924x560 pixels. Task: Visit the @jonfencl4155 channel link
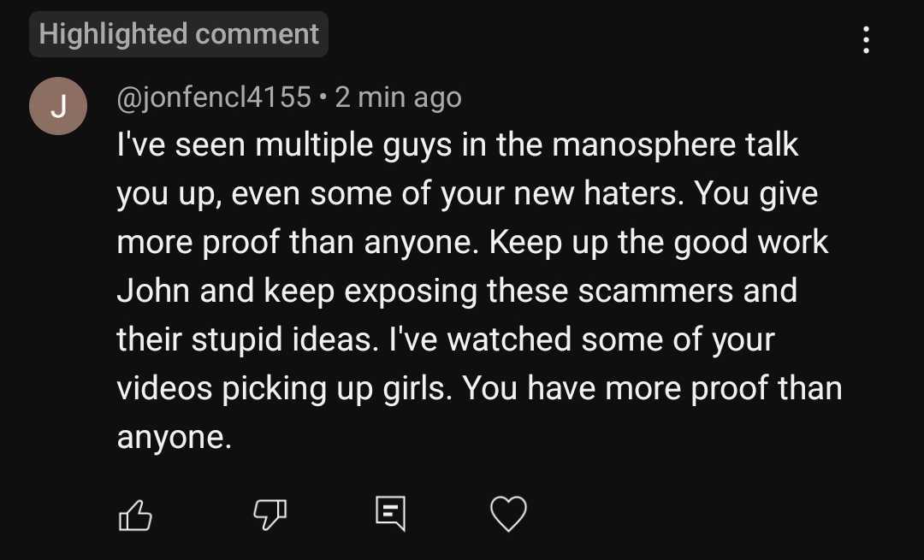(214, 97)
